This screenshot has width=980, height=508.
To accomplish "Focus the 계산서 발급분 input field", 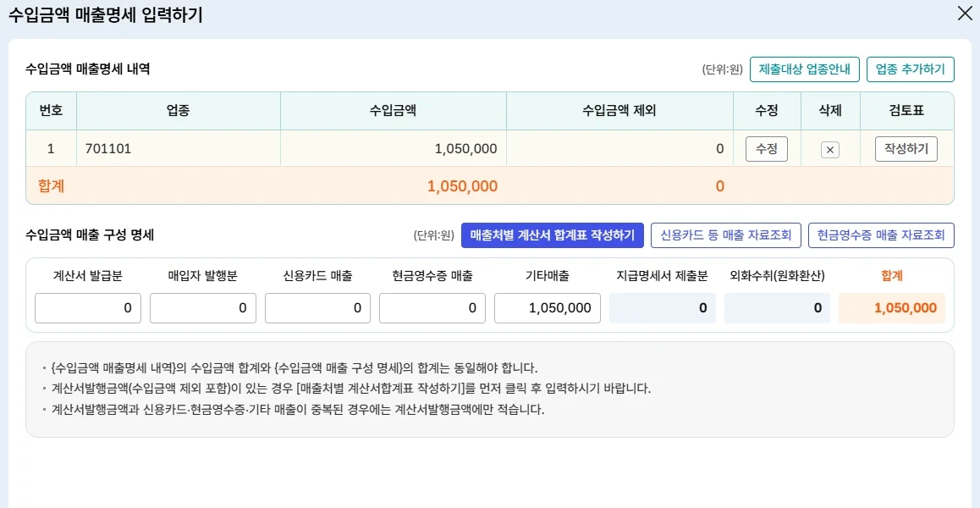I will pyautogui.click(x=88, y=308).
